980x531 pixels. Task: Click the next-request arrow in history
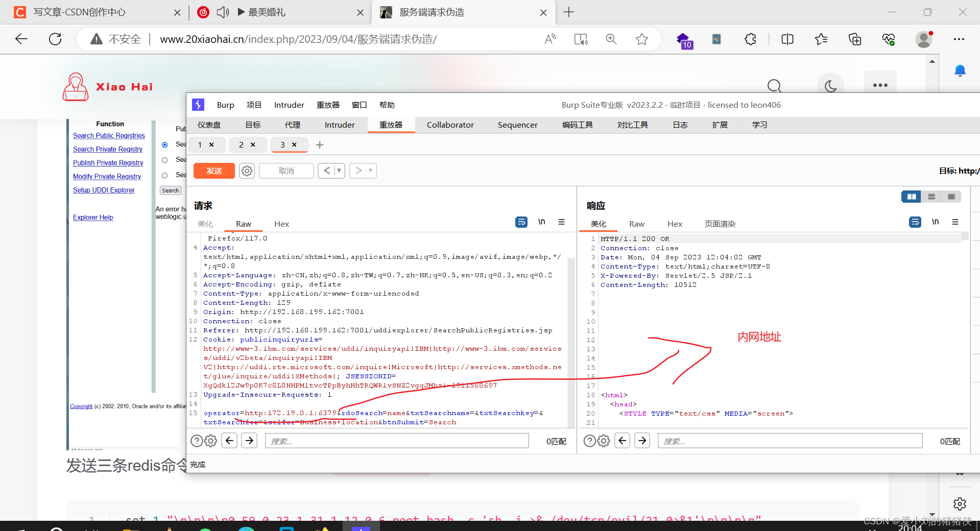358,171
